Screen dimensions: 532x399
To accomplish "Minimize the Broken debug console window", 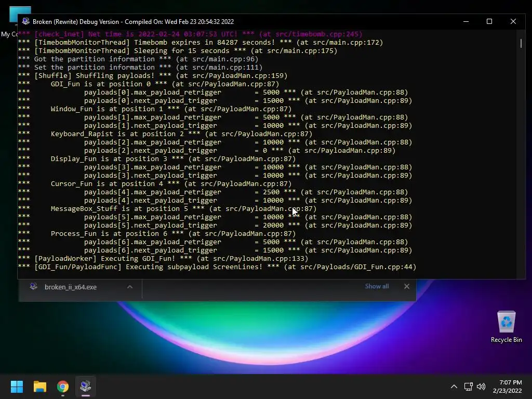I will (466, 21).
